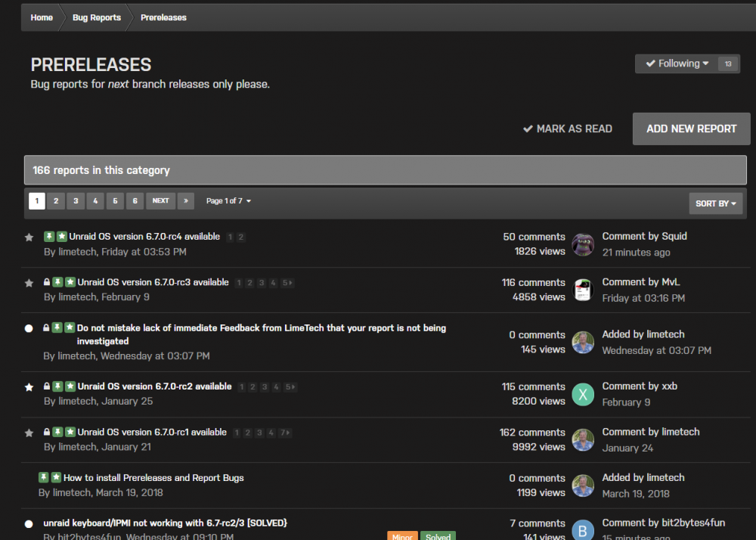Click Comment by xxb
This screenshot has width=756, height=540.
pos(640,386)
